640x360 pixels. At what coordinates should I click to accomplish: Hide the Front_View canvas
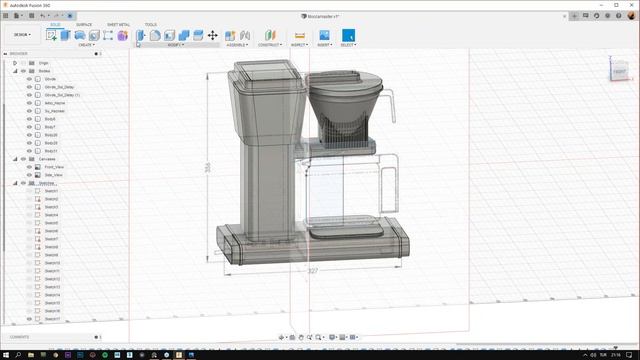coord(29,167)
